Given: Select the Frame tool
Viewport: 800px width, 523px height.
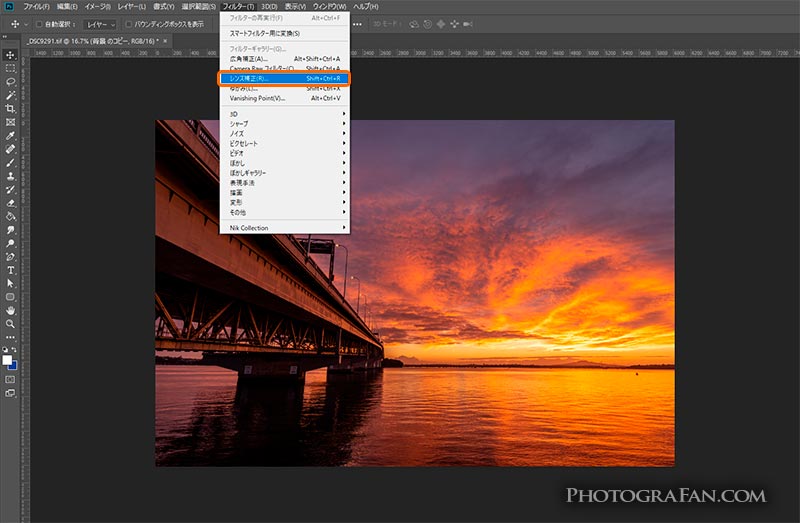Looking at the screenshot, I should click(10, 122).
